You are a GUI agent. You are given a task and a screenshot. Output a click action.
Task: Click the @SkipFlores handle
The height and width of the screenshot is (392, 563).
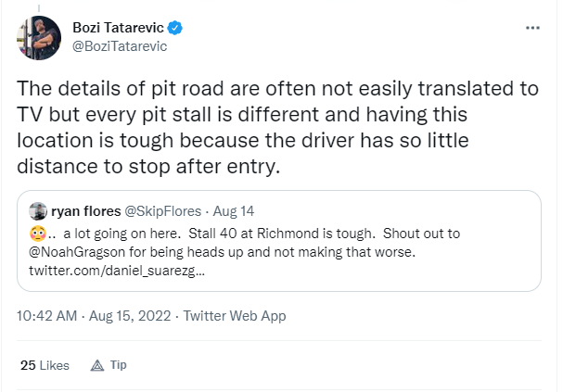point(162,211)
